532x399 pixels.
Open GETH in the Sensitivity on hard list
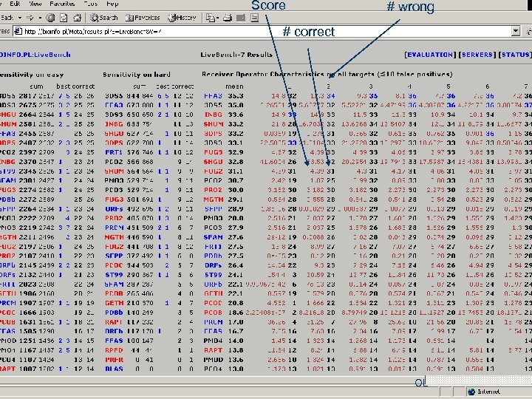tap(114, 303)
